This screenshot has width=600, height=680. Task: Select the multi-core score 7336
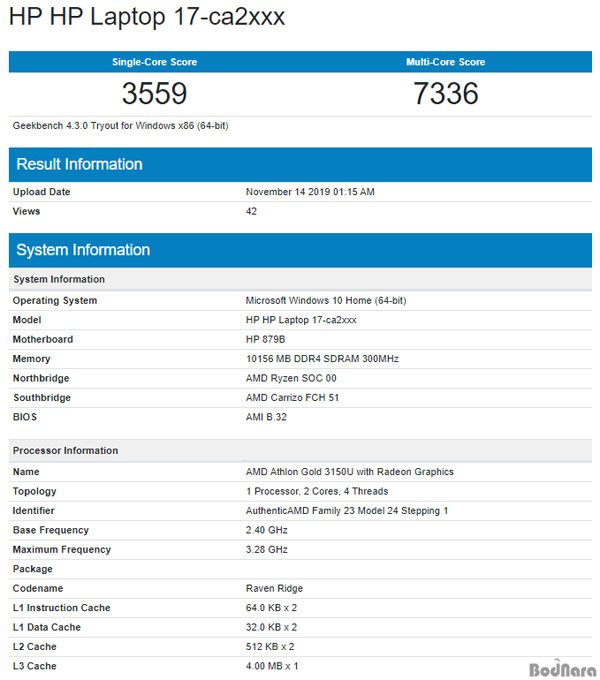pos(446,93)
